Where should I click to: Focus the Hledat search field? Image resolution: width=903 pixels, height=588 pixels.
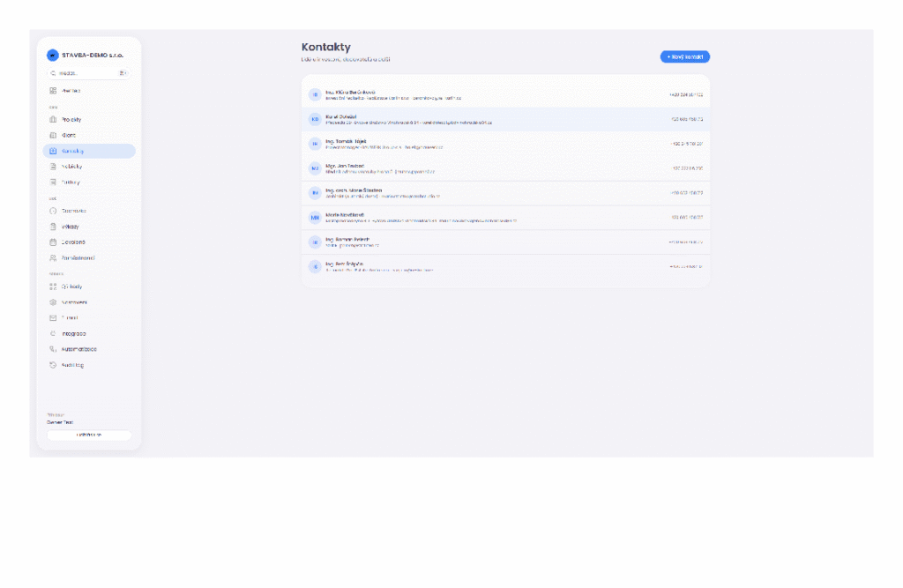[x=89, y=73]
